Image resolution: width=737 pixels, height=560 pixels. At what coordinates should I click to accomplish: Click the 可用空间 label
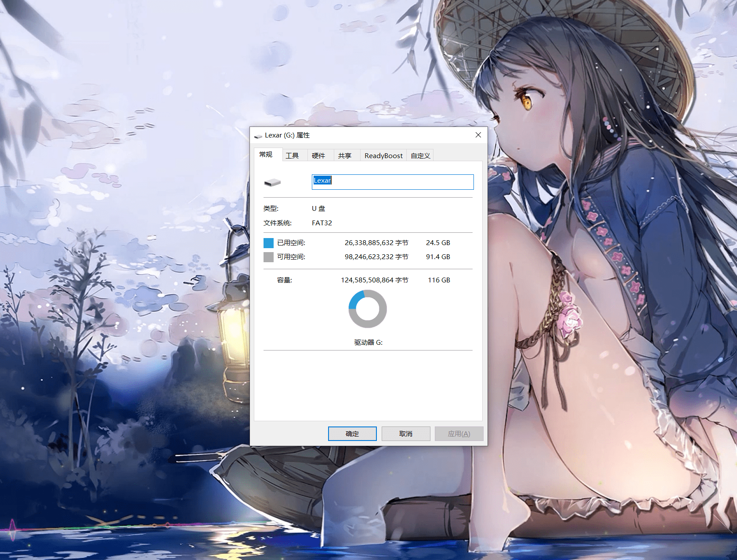pos(291,257)
